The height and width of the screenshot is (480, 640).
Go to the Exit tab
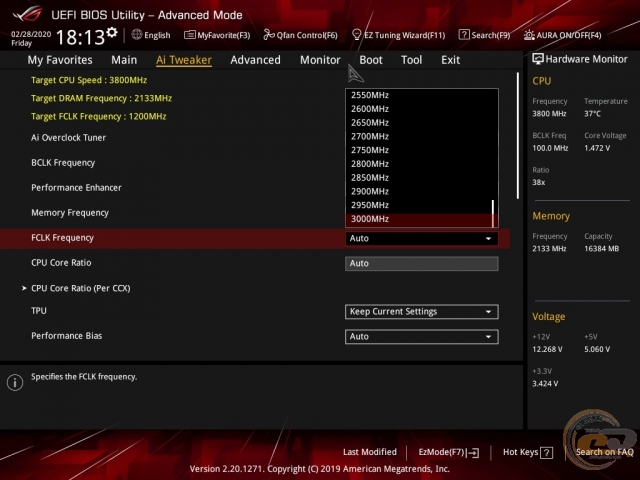pos(450,60)
